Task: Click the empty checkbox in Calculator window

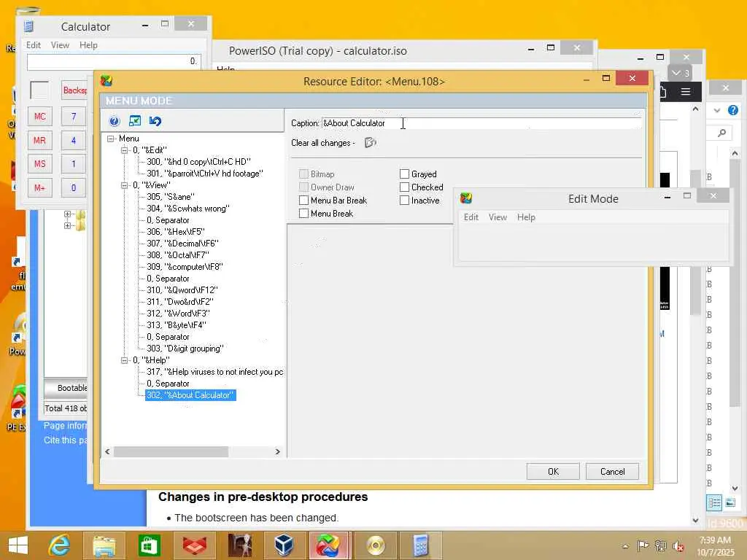Action: tap(39, 90)
